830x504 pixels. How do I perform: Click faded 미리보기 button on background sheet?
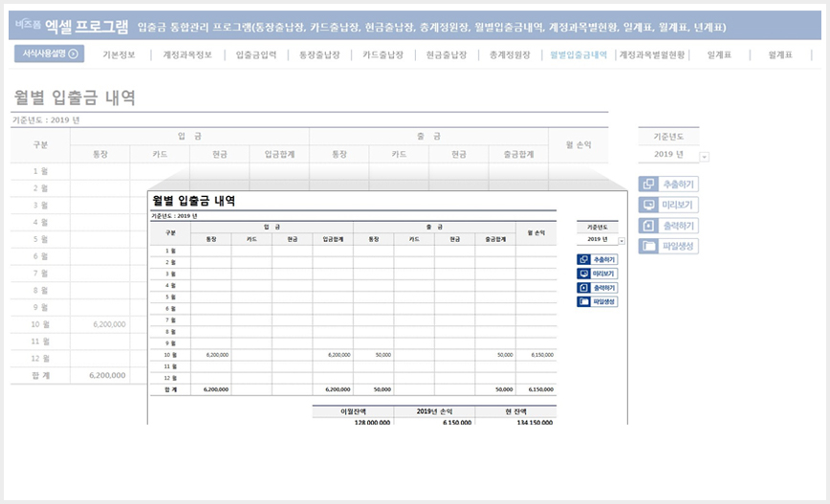point(668,205)
